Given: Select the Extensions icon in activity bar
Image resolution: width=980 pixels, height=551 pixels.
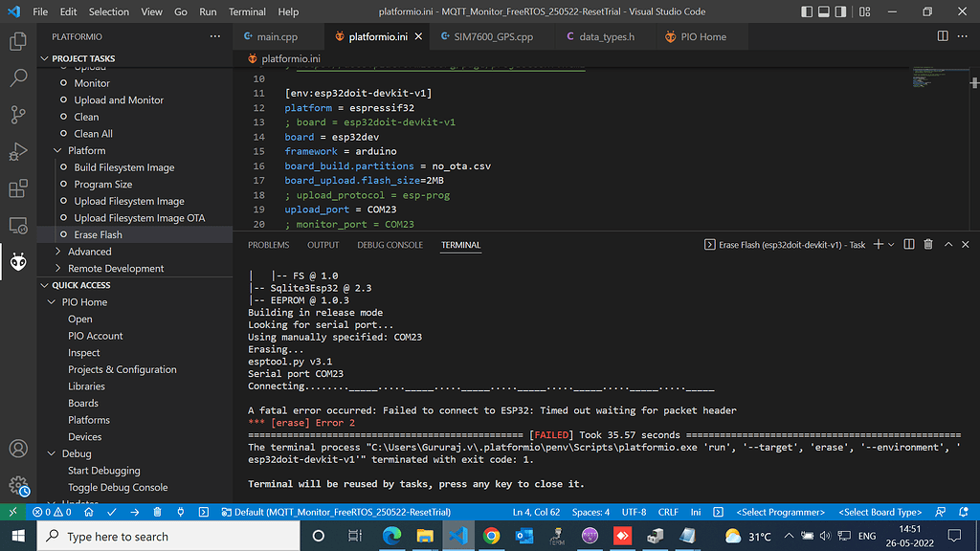Looking at the screenshot, I should (x=19, y=188).
